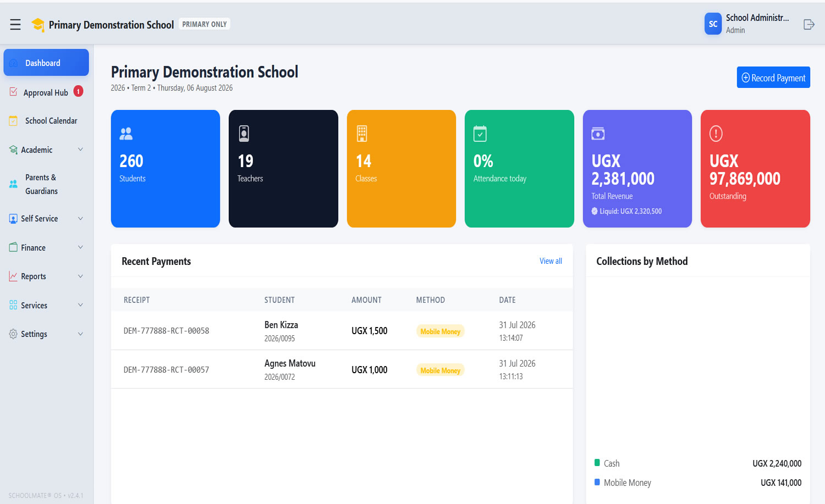Click the UGX 97,869,000 Outstanding amount

[745, 170]
